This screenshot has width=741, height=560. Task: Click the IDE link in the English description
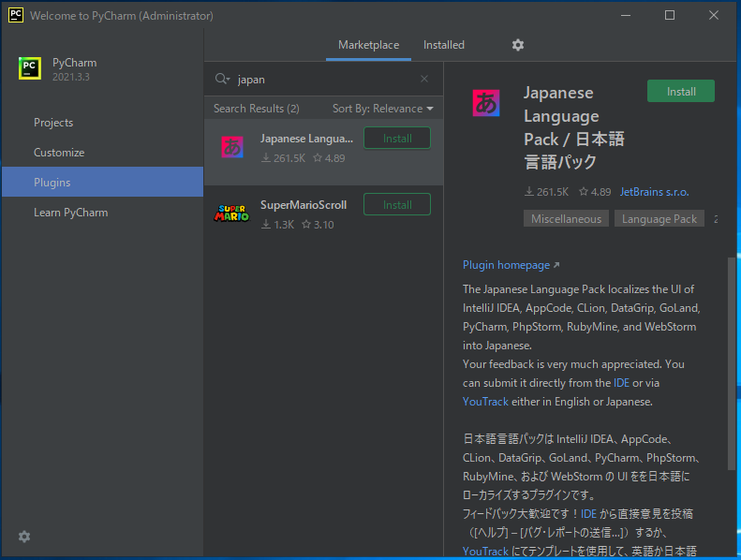(621, 383)
